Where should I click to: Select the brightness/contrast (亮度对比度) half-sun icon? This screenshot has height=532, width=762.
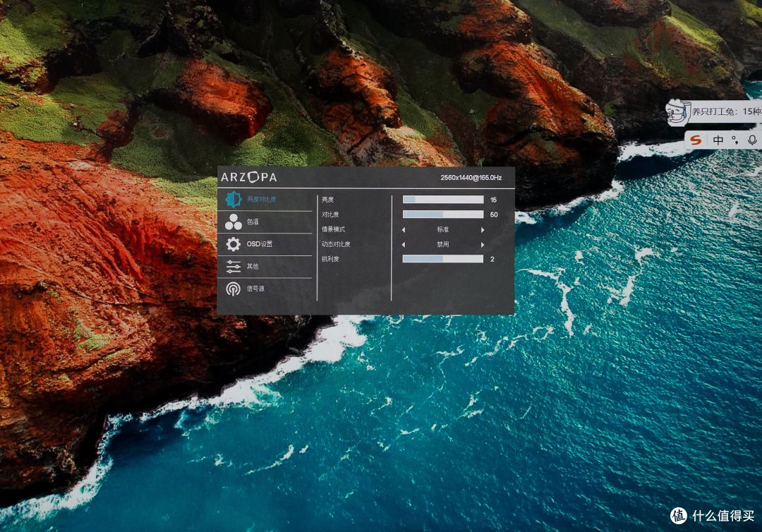coord(234,199)
